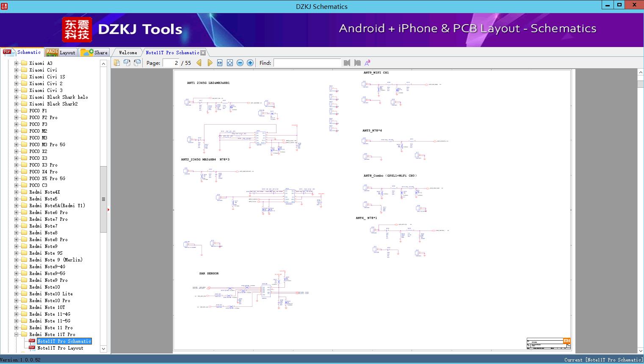Zoom in with the plus icon
The width and height of the screenshot is (644, 364).
click(x=250, y=63)
